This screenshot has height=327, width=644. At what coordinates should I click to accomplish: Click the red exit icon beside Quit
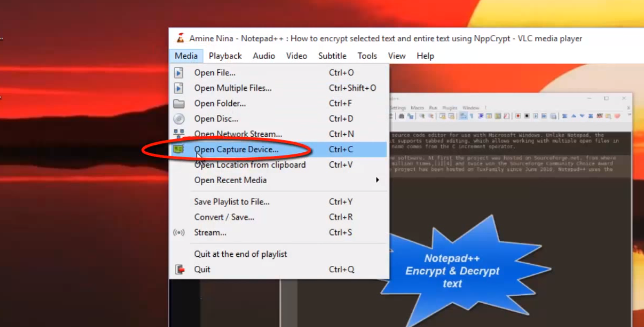(179, 269)
